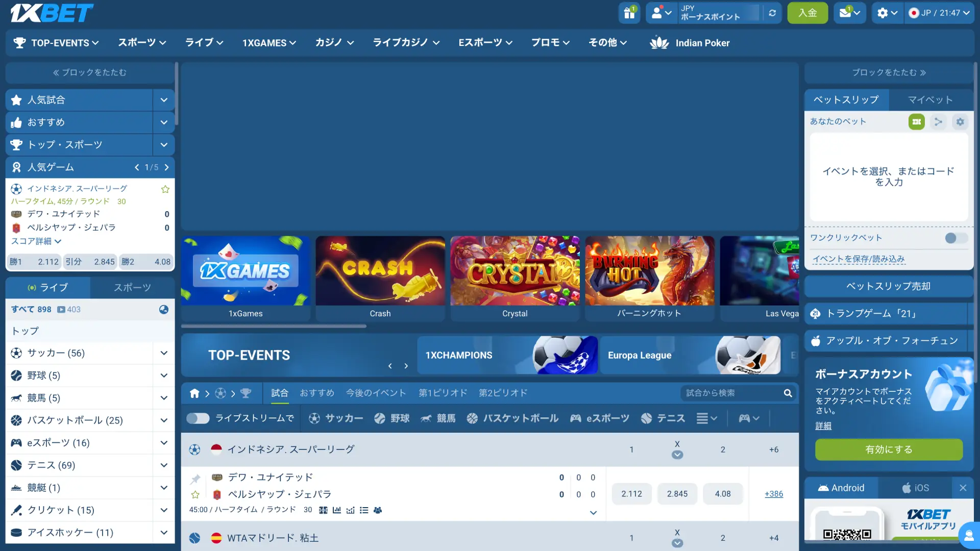Open betslip settings gear
This screenshot has height=551, width=980.
[960, 121]
